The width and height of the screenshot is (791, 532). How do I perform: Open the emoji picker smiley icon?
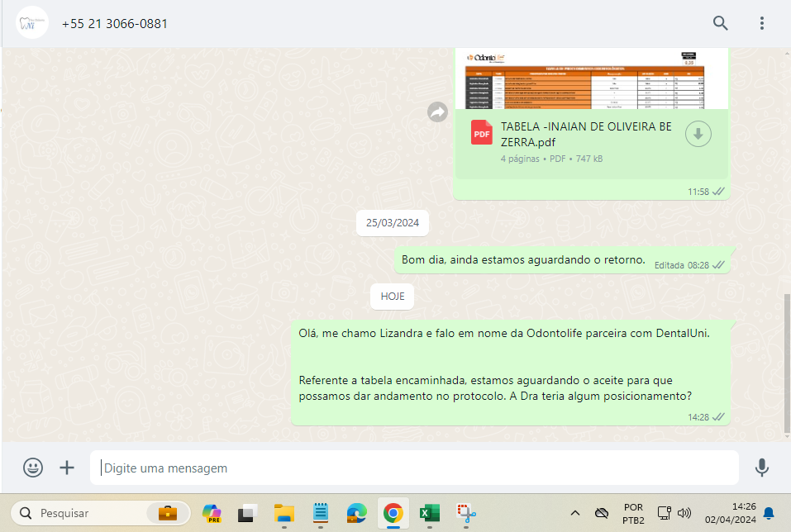[33, 468]
